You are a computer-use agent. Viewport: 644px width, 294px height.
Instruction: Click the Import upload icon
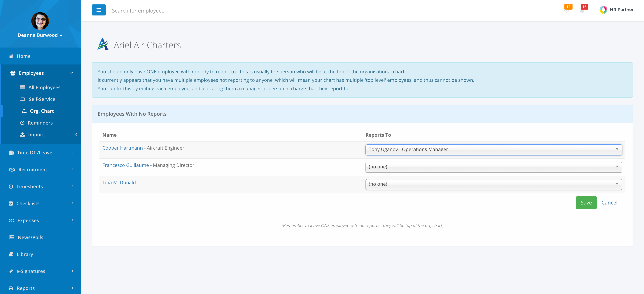click(22, 134)
